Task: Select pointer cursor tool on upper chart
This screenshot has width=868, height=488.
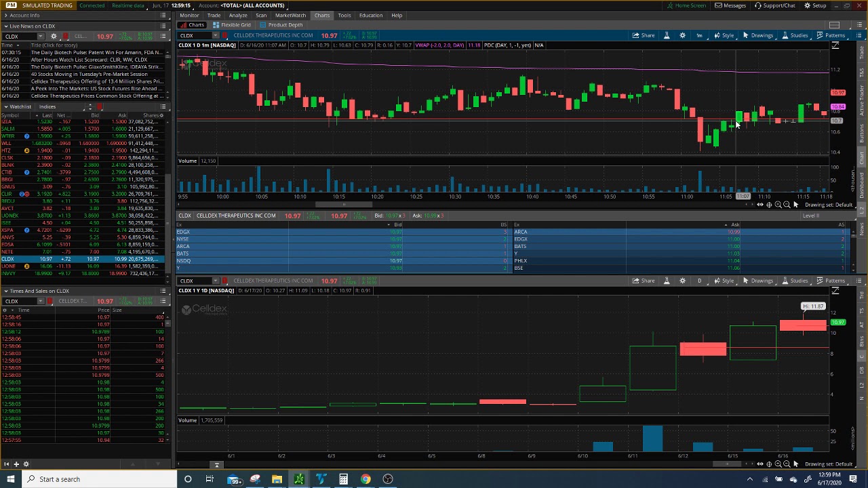Action: (796, 205)
